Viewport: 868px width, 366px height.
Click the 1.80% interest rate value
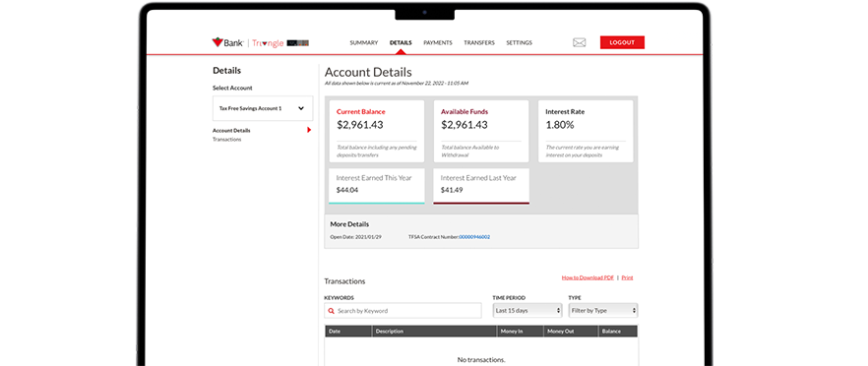(560, 125)
